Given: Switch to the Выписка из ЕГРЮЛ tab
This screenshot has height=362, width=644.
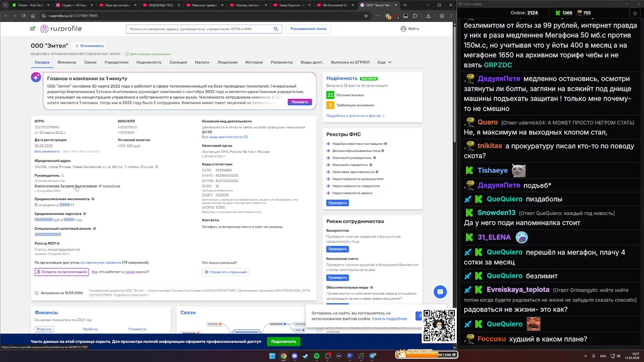Looking at the screenshot, I should coord(350,62).
